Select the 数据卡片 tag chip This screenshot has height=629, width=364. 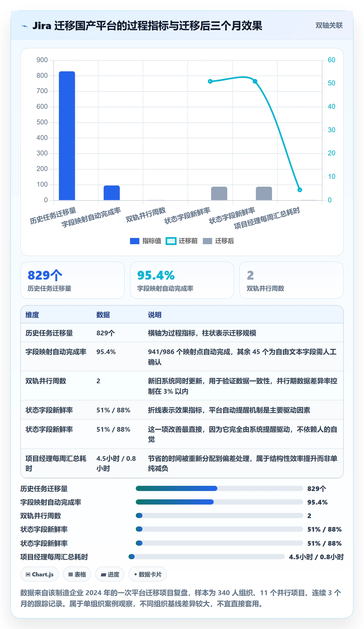click(148, 574)
